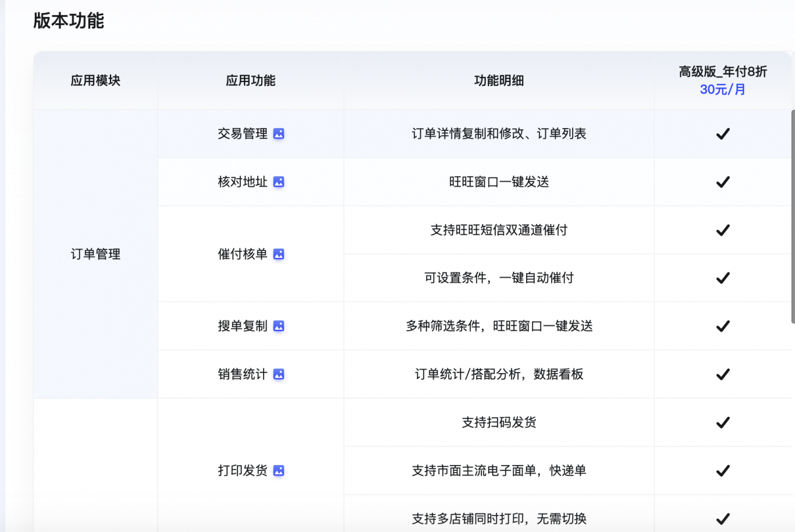Click the 打印发货 feature label
795x532 pixels.
pyautogui.click(x=243, y=470)
